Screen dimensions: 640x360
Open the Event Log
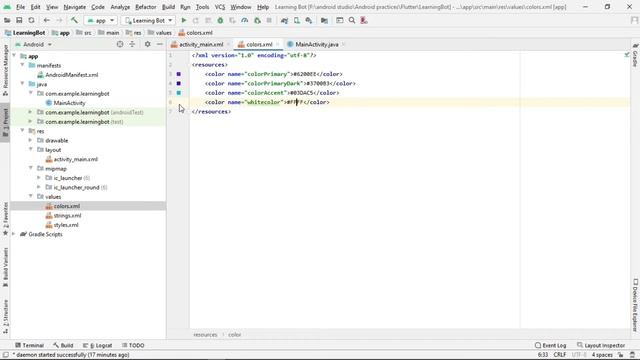click(551, 345)
